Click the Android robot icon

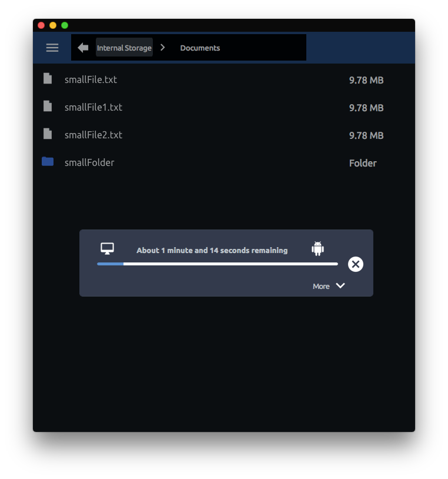[x=318, y=249]
